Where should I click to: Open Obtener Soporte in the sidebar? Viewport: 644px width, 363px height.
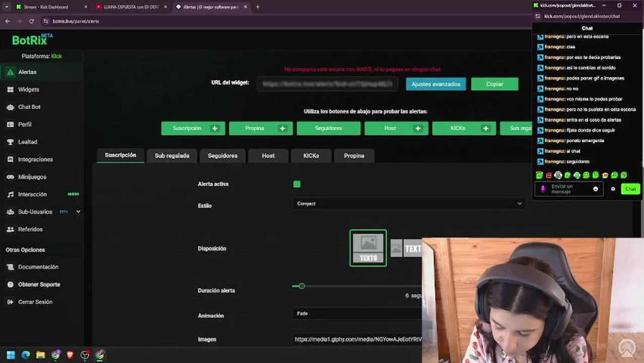pyautogui.click(x=39, y=284)
